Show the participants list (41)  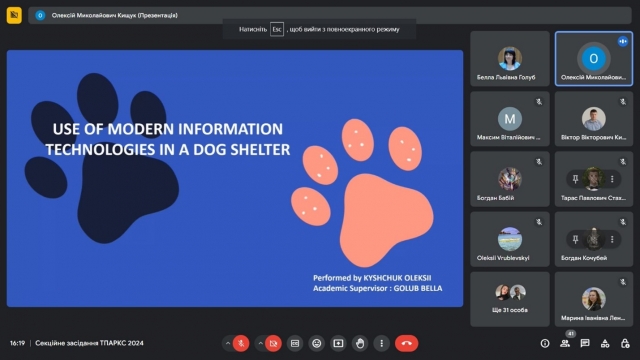coord(565,342)
